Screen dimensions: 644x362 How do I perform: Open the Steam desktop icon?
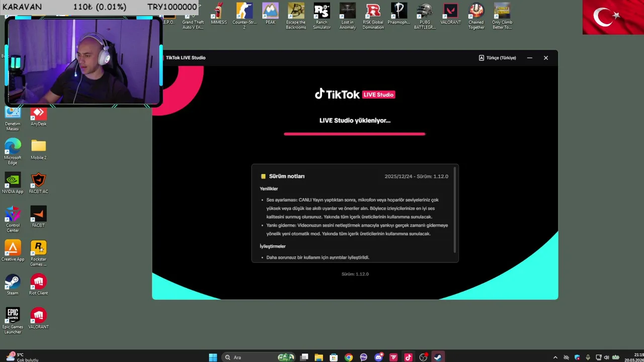point(13,285)
